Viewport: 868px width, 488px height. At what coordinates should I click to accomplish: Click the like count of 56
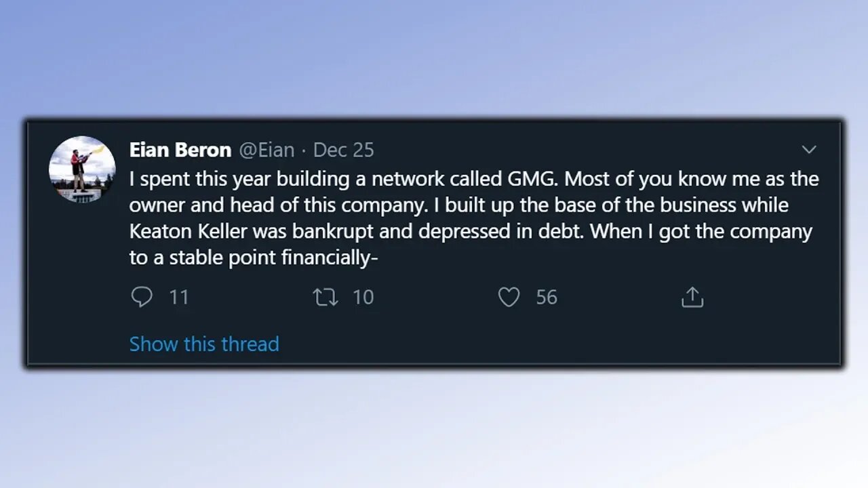547,297
